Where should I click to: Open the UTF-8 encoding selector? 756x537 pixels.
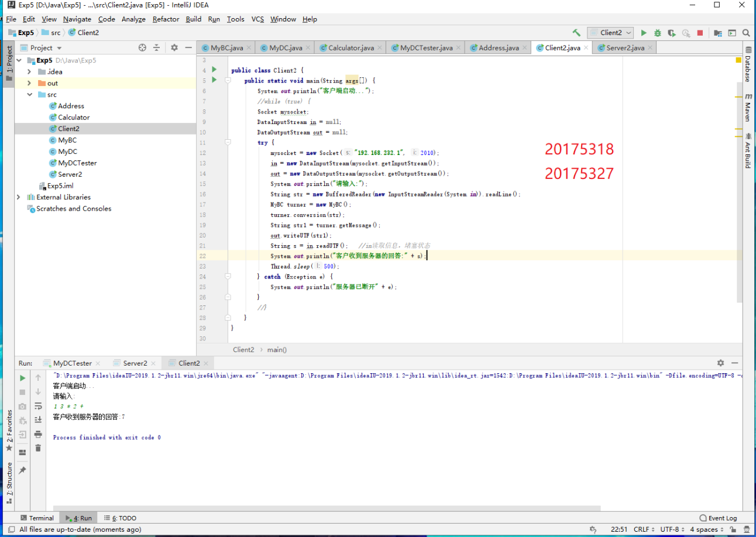[x=672, y=529]
